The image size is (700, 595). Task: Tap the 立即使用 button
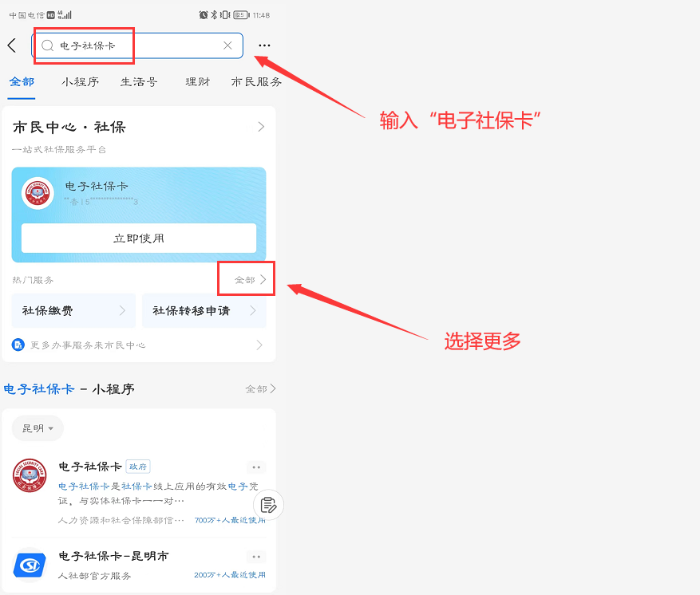coord(139,238)
